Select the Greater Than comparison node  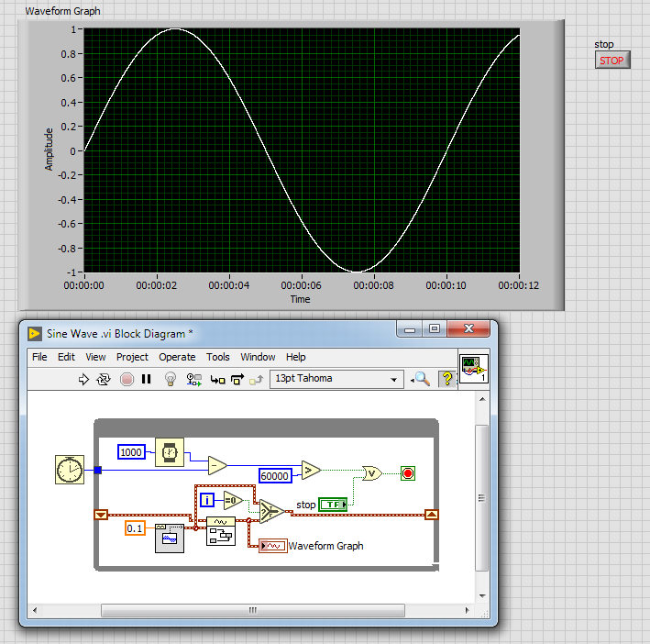point(311,470)
